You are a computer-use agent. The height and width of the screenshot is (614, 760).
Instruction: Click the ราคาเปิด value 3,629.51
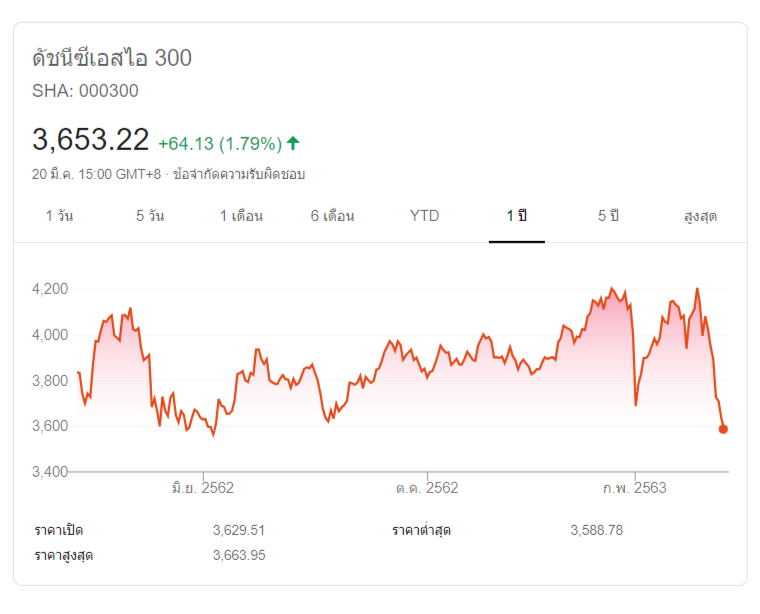(238, 530)
